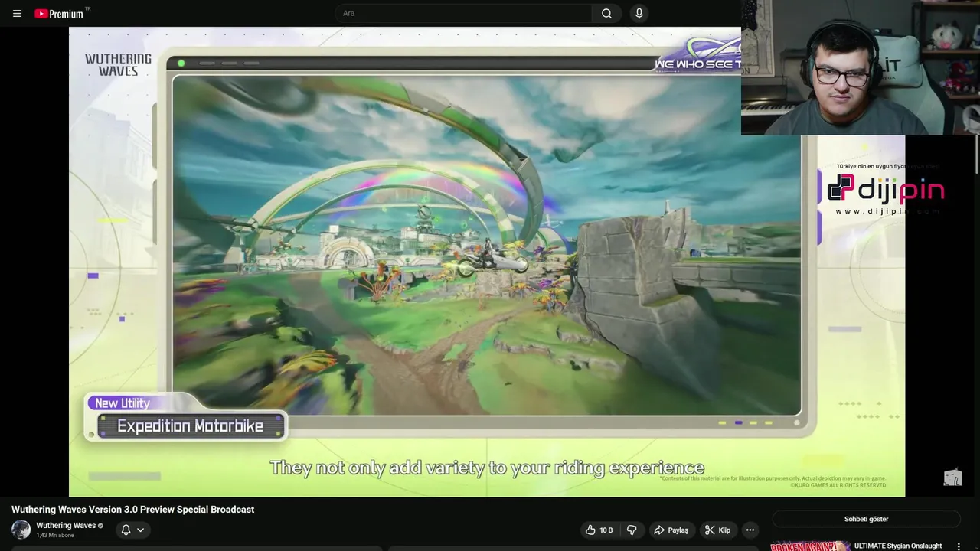Start voice search with microphone icon

click(639, 13)
